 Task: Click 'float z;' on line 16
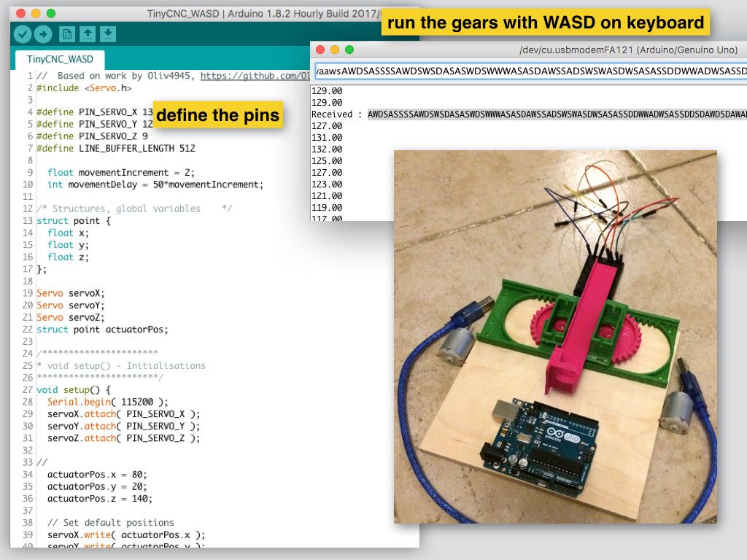[x=68, y=257]
